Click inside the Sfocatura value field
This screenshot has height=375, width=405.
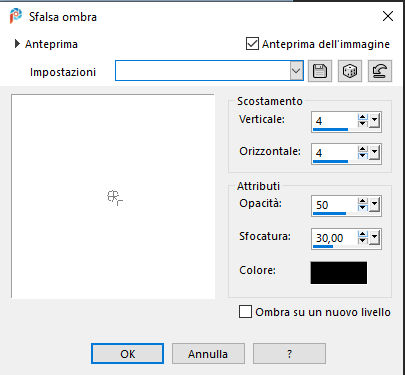coord(334,238)
